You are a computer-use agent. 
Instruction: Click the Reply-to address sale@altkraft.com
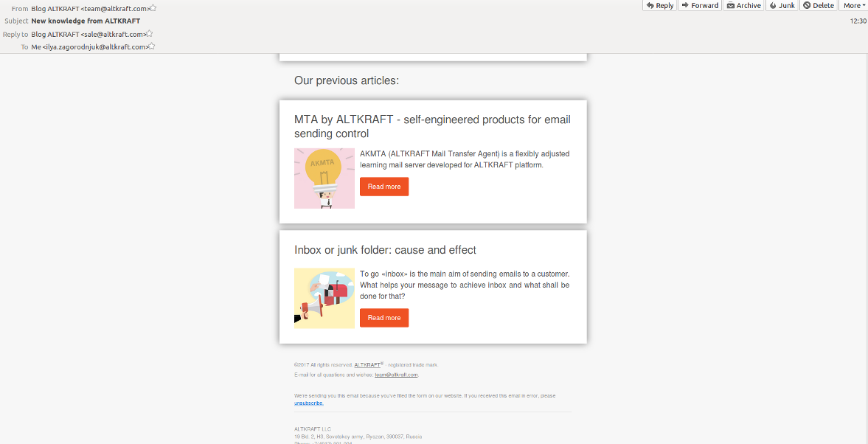tap(88, 35)
